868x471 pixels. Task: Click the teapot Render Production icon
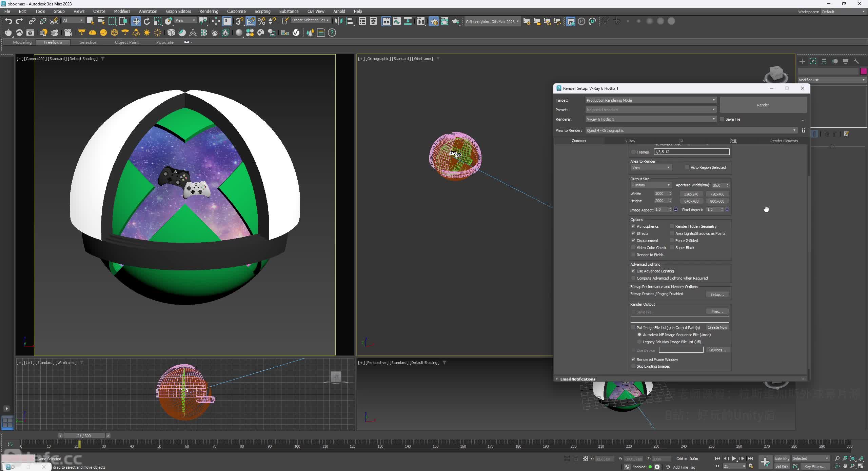[x=455, y=21]
